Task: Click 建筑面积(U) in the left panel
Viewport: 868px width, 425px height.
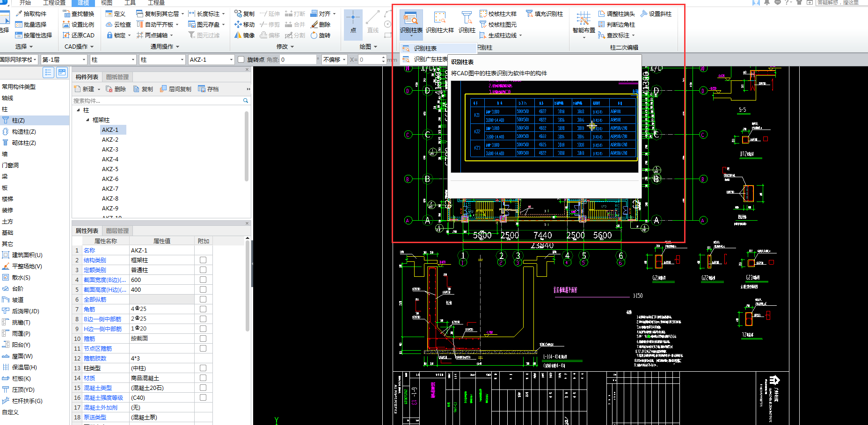Action: [x=27, y=255]
